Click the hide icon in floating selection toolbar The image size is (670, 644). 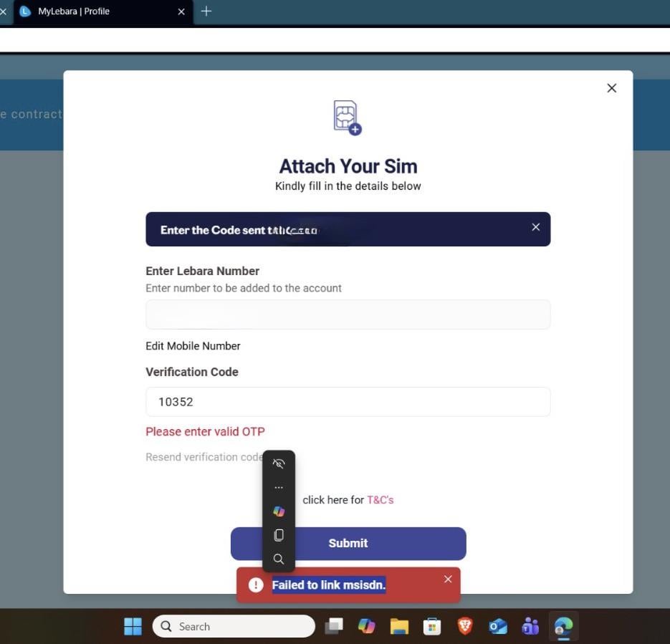279,463
